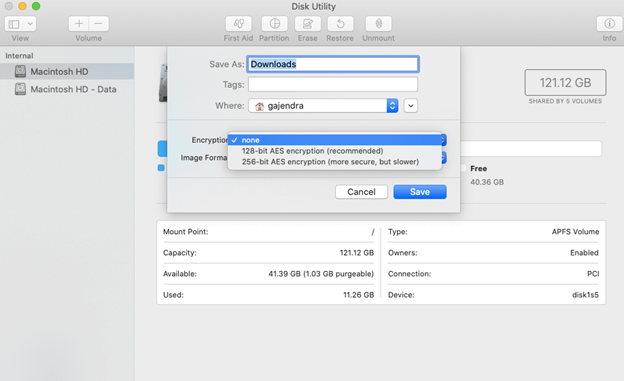624x381 pixels.
Task: Click the disk1s5 device value
Action: pos(585,295)
